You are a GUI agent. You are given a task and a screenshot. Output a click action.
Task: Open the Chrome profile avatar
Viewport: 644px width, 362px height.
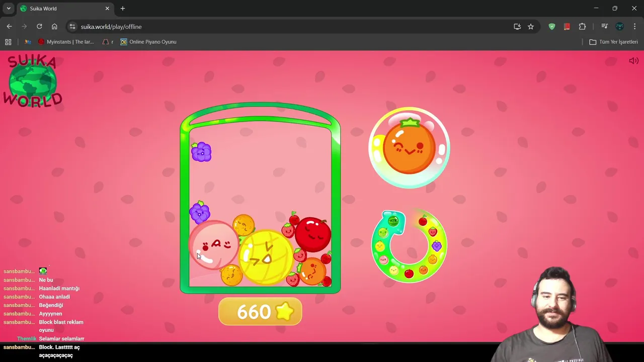619,27
